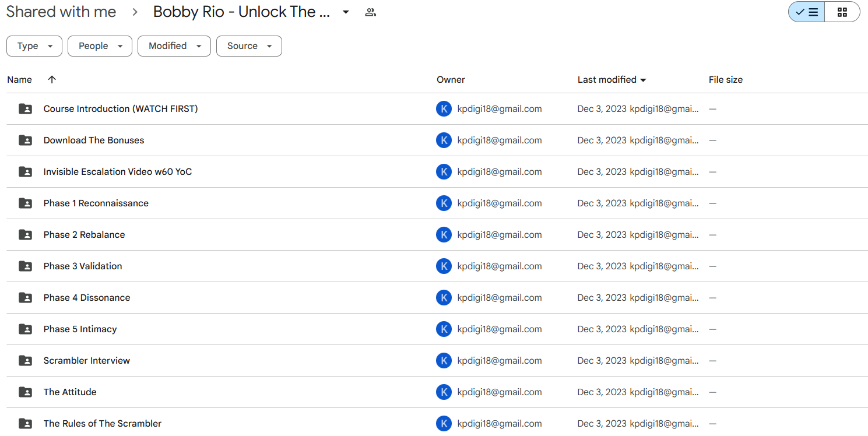Click the breadcrumb separator chevron

pyautogui.click(x=135, y=12)
